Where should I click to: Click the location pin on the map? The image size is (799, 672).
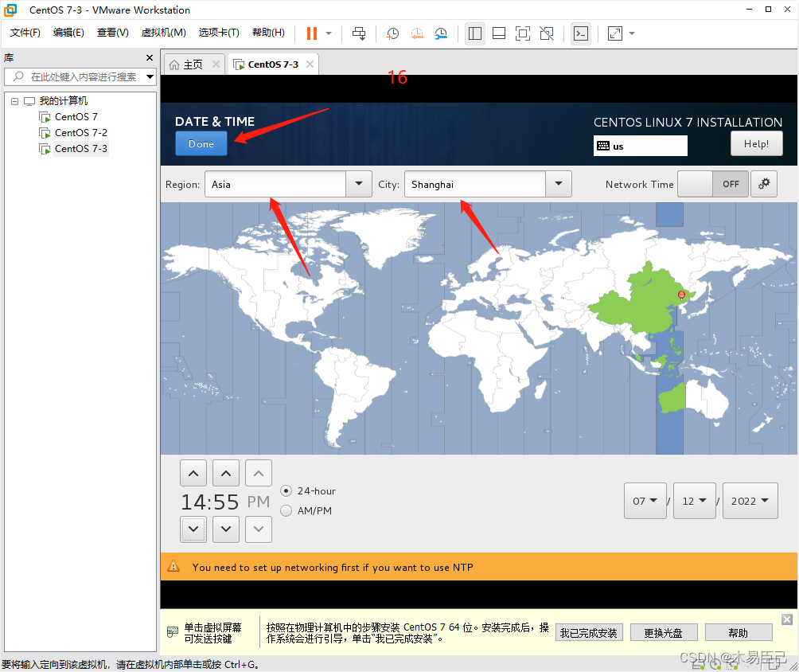[681, 295]
